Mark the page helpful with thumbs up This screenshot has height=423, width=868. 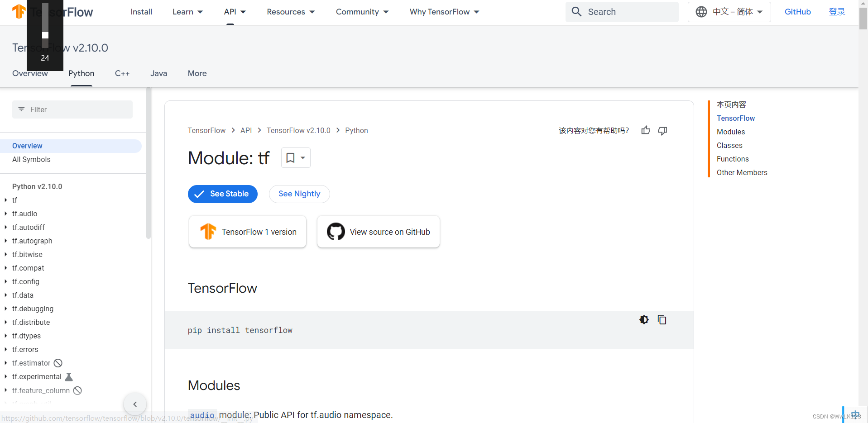645,130
